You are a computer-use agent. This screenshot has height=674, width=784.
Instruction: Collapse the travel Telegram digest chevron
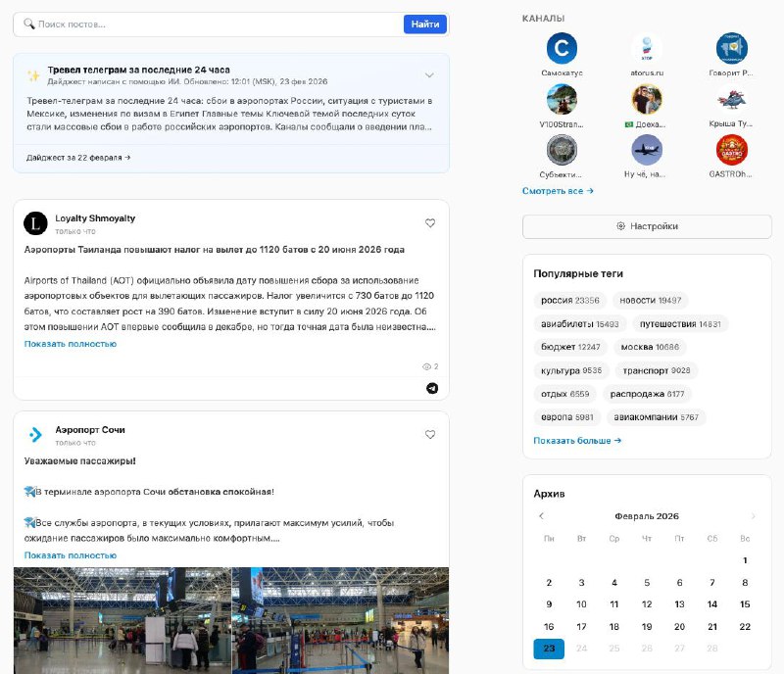tap(429, 75)
